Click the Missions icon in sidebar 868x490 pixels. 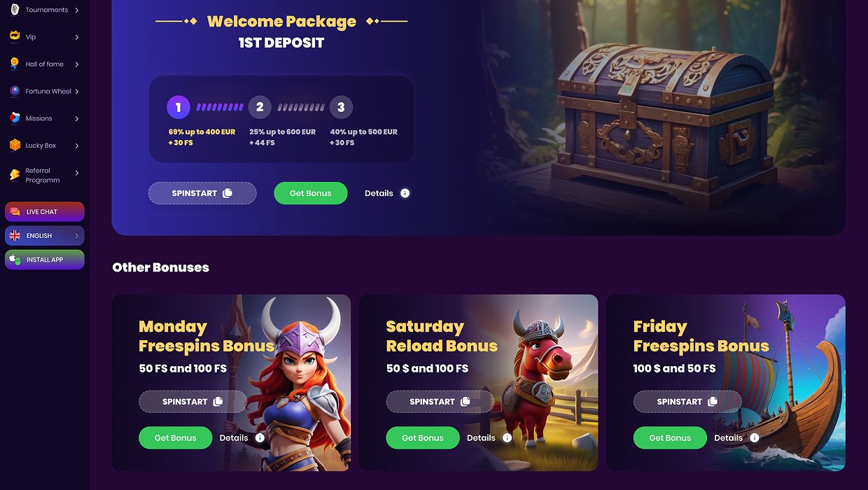[x=15, y=118]
